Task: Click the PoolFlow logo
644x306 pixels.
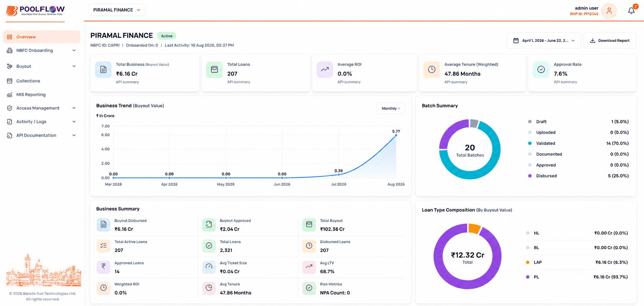Action: (x=35, y=11)
